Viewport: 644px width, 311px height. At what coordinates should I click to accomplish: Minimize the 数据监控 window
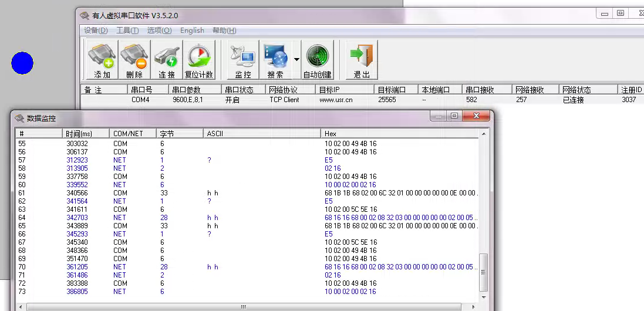coord(439,117)
